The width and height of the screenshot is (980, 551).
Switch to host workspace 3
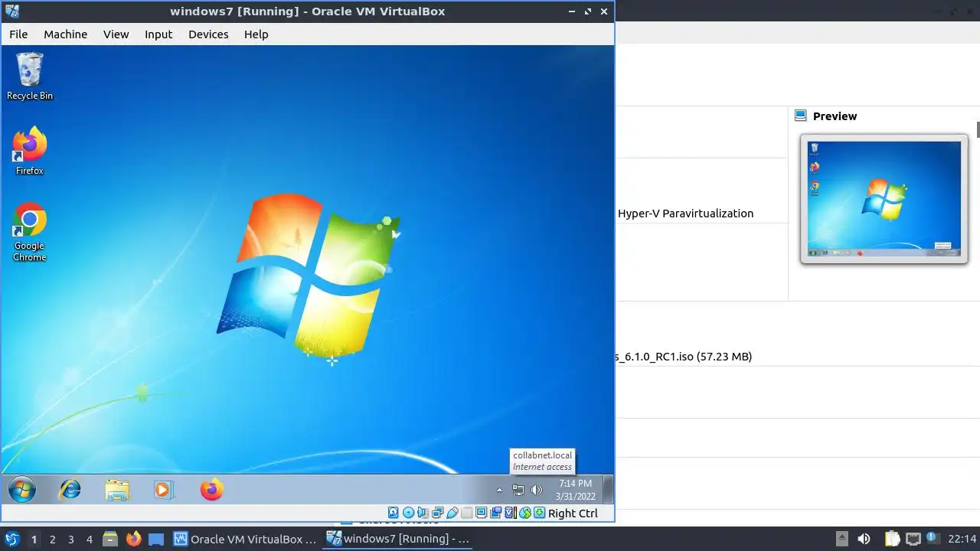tap(70, 539)
